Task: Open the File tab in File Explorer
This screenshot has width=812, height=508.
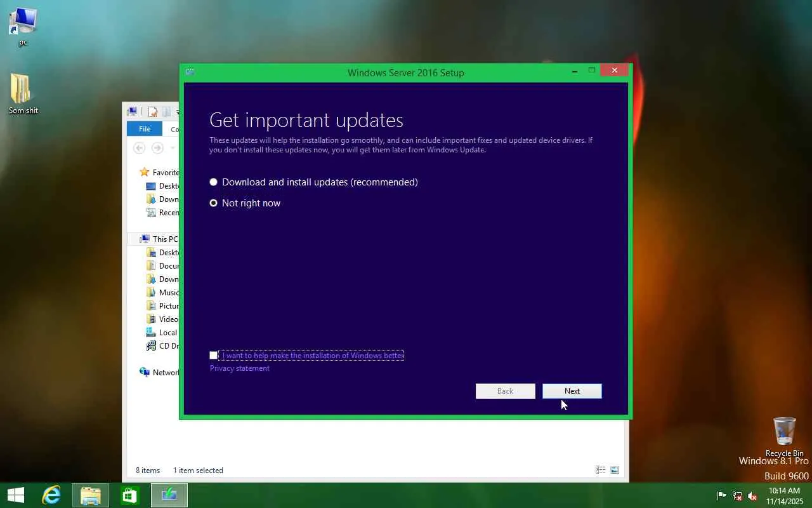Action: coord(145,129)
